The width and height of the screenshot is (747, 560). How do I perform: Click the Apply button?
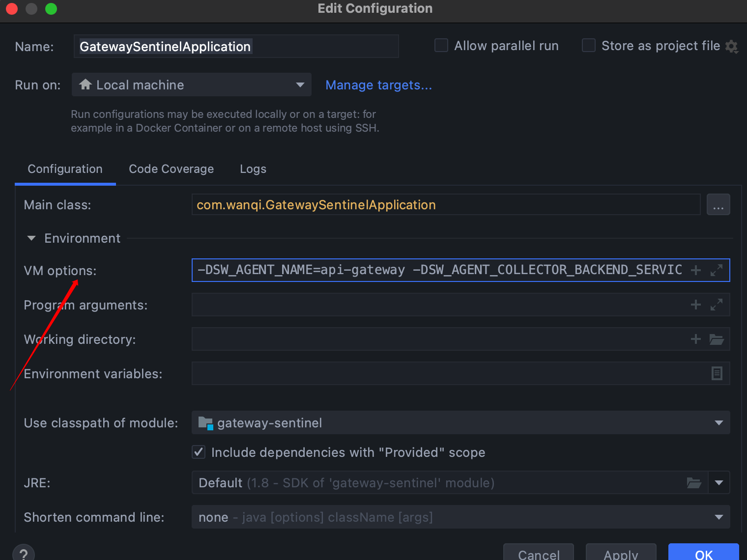point(621,553)
